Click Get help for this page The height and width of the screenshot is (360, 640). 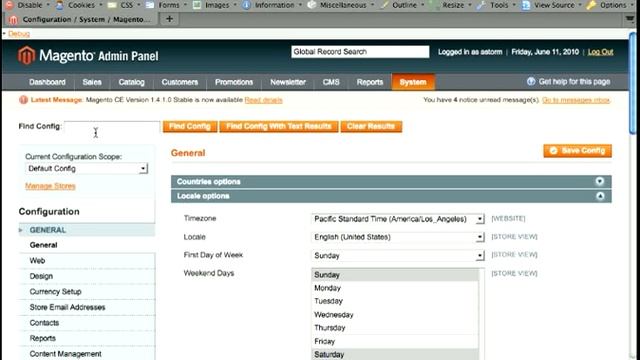[x=569, y=82]
